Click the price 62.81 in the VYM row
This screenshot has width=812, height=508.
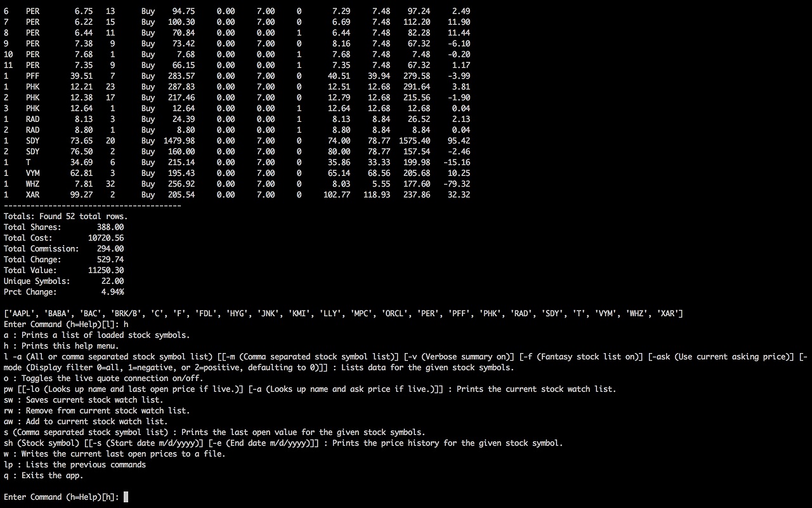coord(82,173)
